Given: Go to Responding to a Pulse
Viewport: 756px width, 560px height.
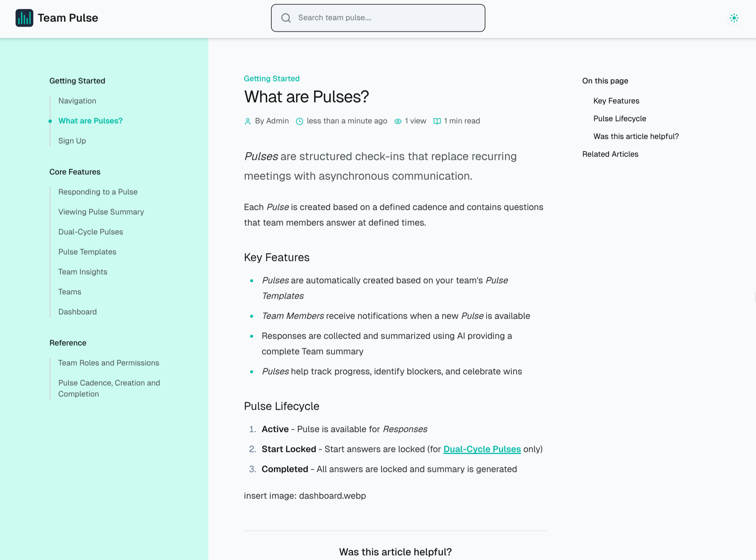Looking at the screenshot, I should click(98, 192).
